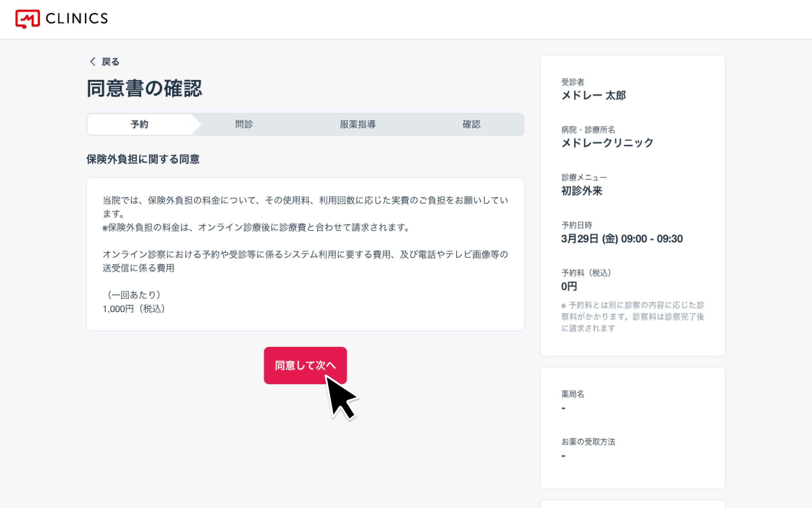812x508 pixels.
Task: Click patient name メドレー 太郎
Action: (x=594, y=95)
